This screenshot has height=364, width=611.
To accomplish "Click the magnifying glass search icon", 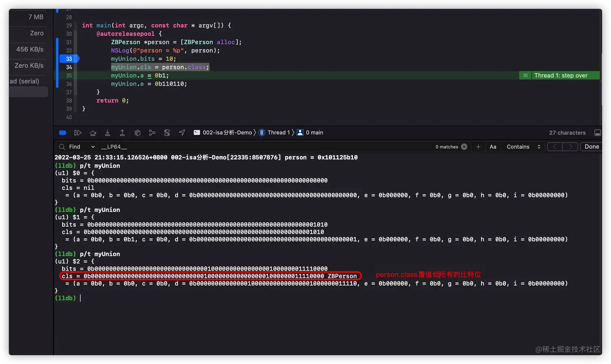I will (62, 147).
